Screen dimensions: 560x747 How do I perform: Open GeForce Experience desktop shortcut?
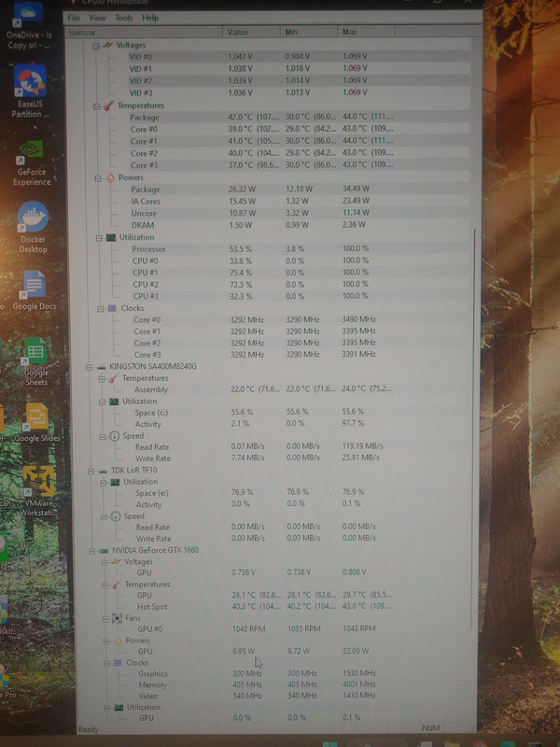(32, 162)
